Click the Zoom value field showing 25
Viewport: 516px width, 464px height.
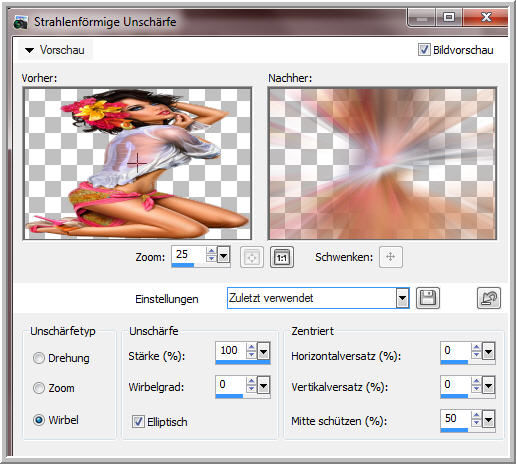click(189, 255)
